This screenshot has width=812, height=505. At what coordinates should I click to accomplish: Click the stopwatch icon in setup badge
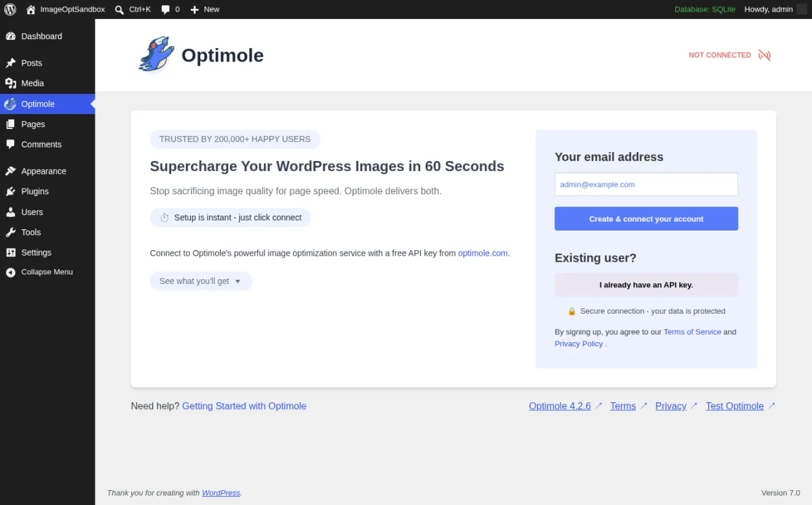coord(164,218)
